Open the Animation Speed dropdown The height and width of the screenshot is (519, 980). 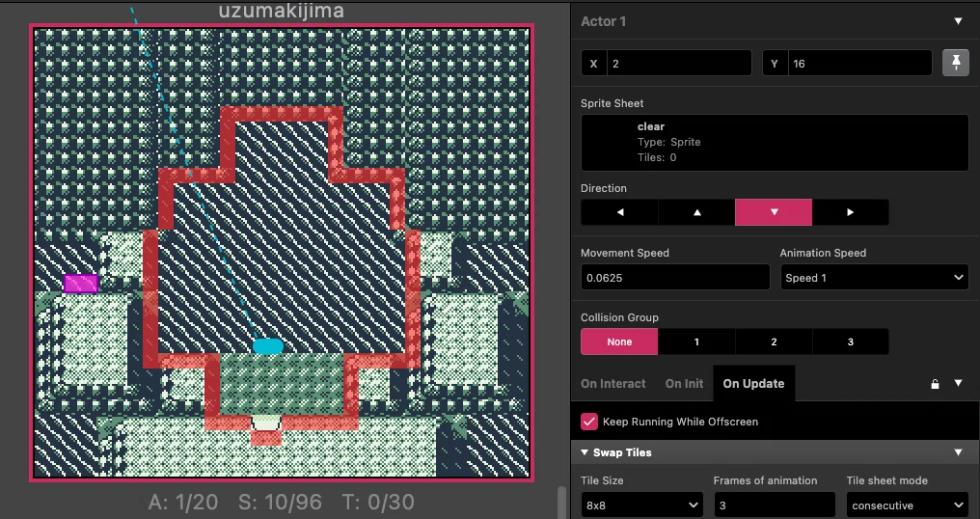pyautogui.click(x=874, y=278)
